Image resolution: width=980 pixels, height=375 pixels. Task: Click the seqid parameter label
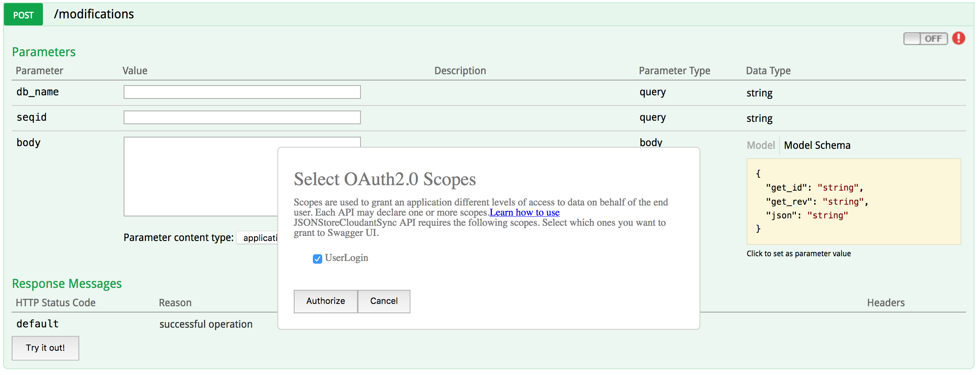click(x=32, y=118)
